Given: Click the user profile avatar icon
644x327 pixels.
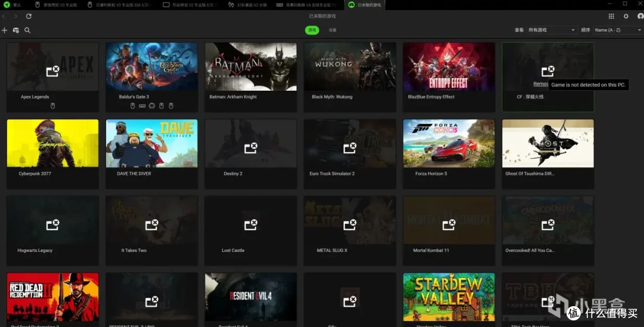Looking at the screenshot, I should [640, 16].
